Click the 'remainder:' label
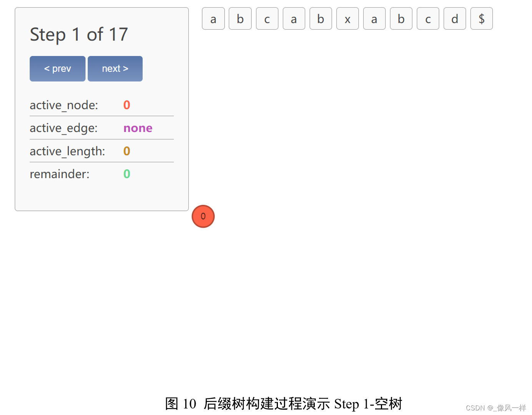This screenshot has height=415, width=532. 60,174
